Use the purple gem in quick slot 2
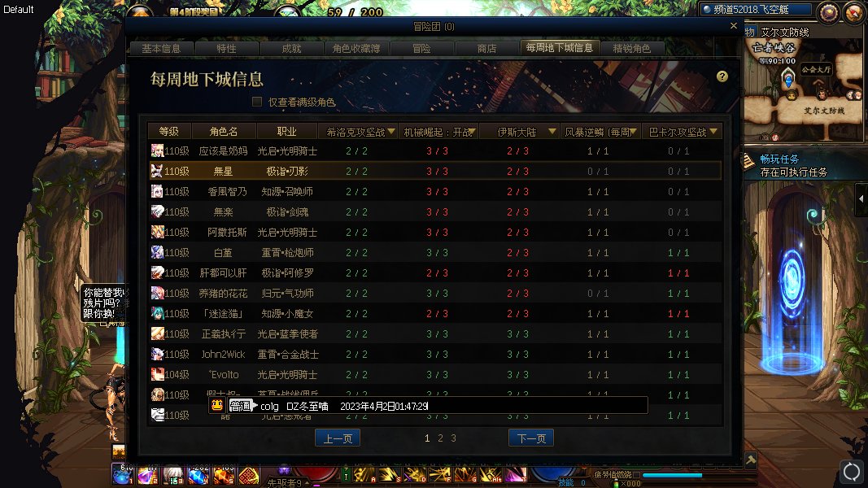The height and width of the screenshot is (488, 868). (148, 475)
